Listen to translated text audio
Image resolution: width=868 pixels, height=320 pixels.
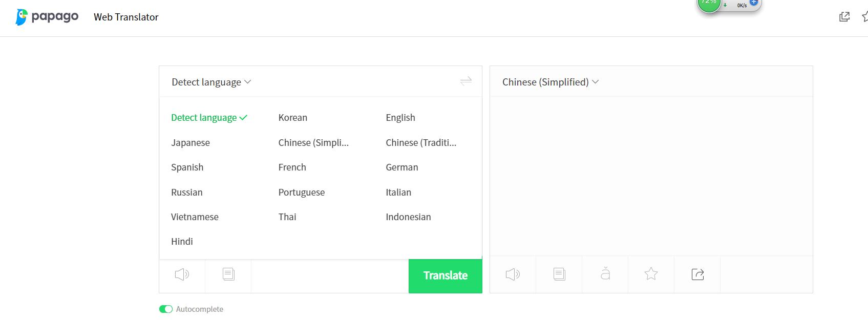tap(513, 274)
